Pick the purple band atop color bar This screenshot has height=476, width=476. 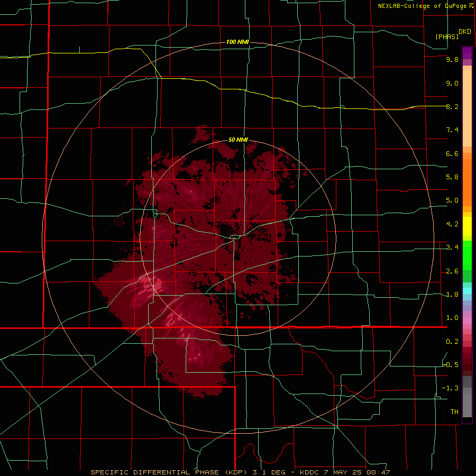click(467, 53)
